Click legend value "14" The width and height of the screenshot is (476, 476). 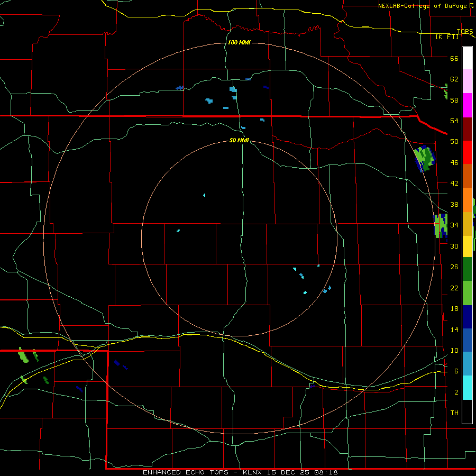454,329
